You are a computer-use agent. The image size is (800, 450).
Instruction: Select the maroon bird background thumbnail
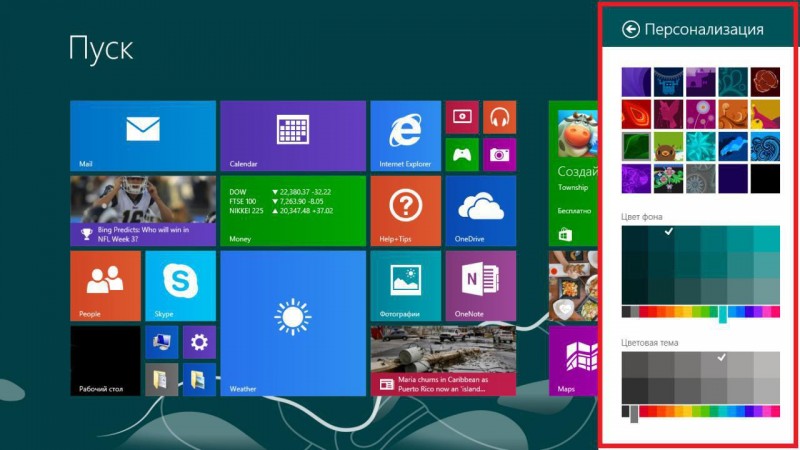(x=668, y=114)
